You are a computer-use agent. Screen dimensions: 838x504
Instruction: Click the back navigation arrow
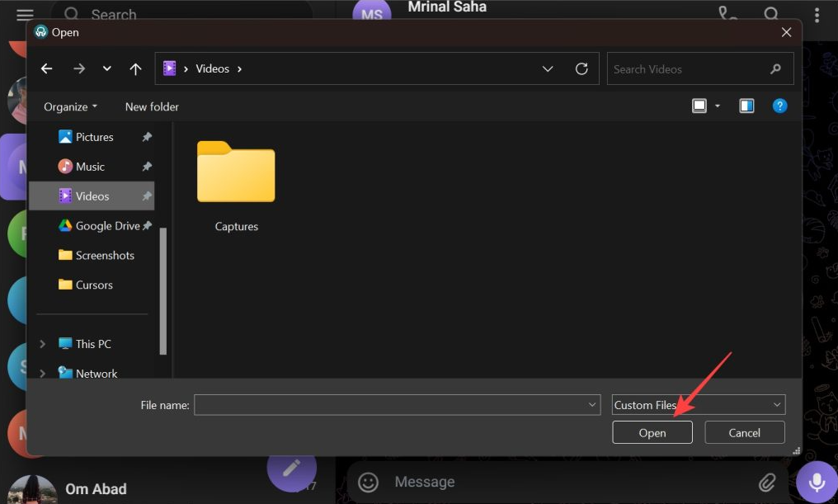click(x=46, y=69)
